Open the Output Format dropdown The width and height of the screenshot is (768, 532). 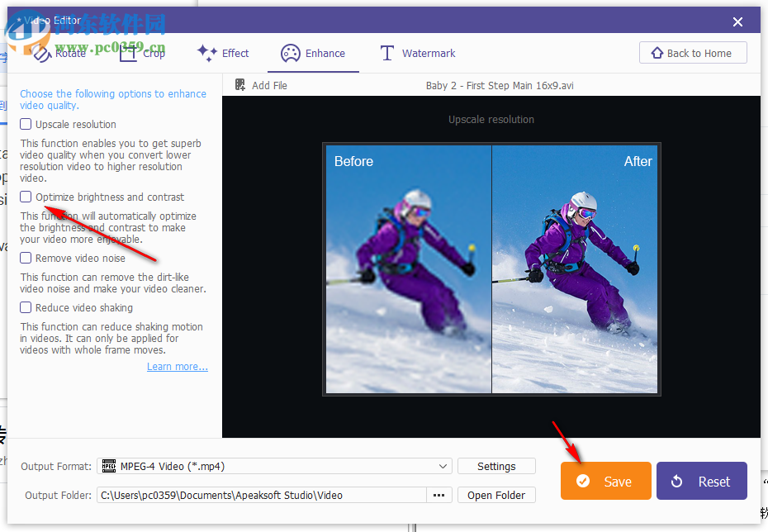(443, 466)
